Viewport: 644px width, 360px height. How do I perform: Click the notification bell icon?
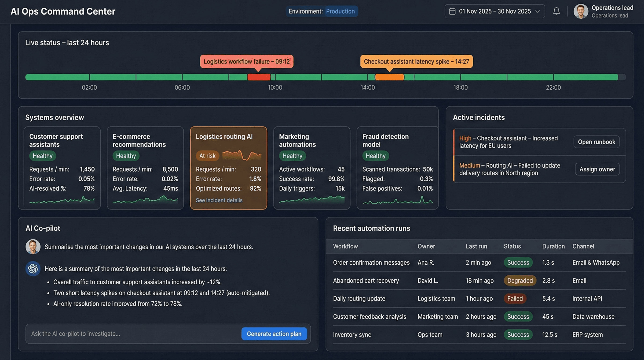click(556, 11)
